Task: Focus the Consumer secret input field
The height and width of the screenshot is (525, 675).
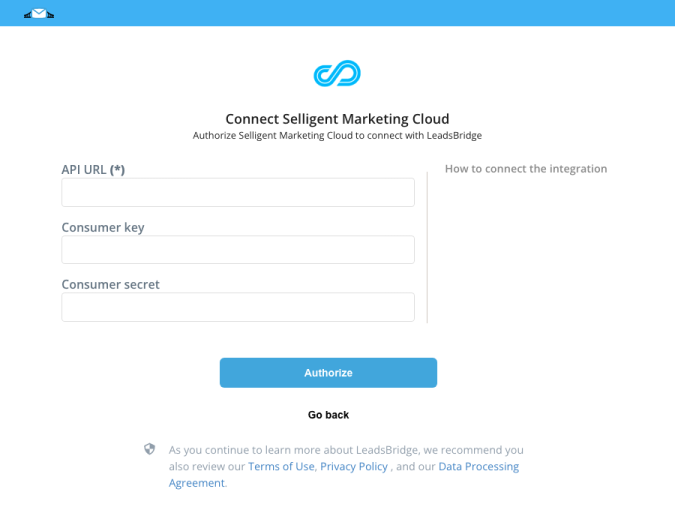Action: (238, 307)
